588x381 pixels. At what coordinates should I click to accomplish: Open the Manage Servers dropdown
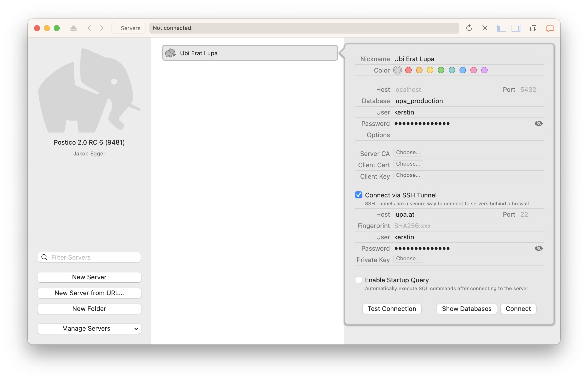click(89, 328)
